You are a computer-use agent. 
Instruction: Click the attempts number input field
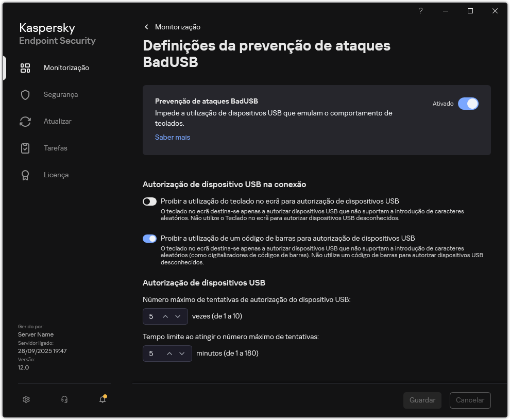point(151,316)
